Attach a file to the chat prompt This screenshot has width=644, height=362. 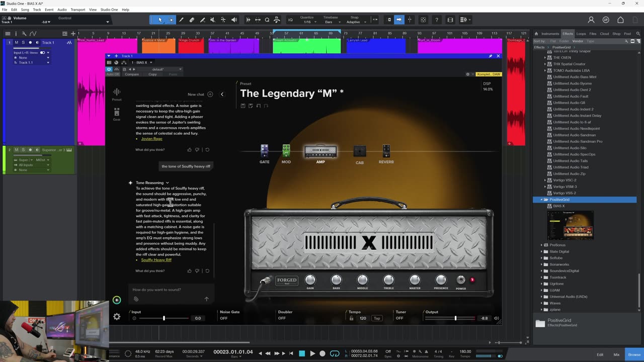136,299
